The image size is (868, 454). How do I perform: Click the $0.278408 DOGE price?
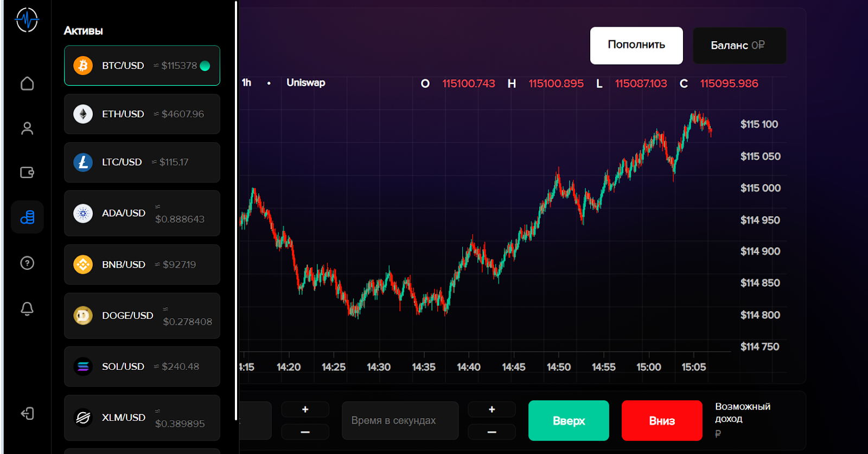[188, 321]
